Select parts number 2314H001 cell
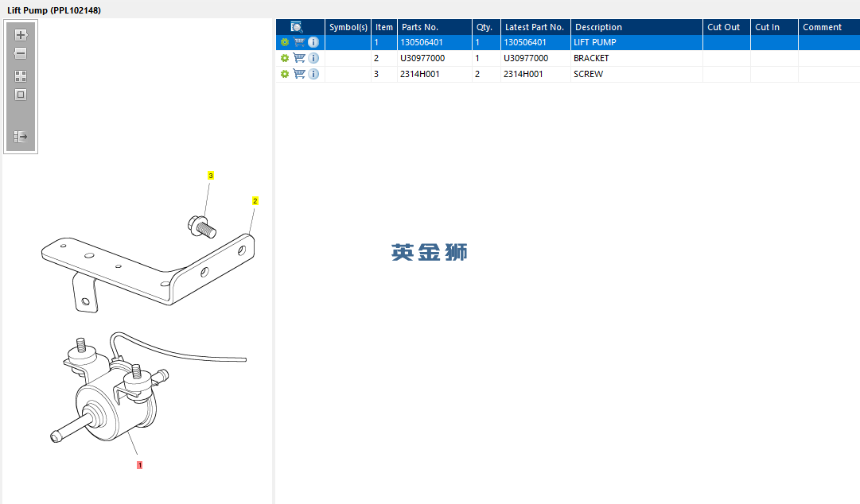Viewport: 860px width, 504px height. [x=434, y=74]
